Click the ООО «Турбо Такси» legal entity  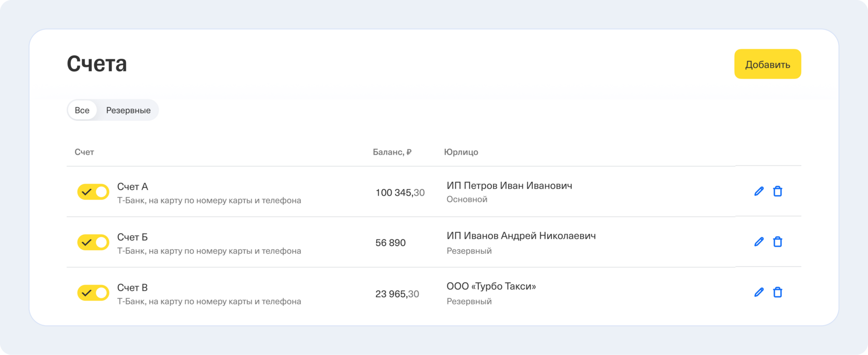pyautogui.click(x=491, y=286)
